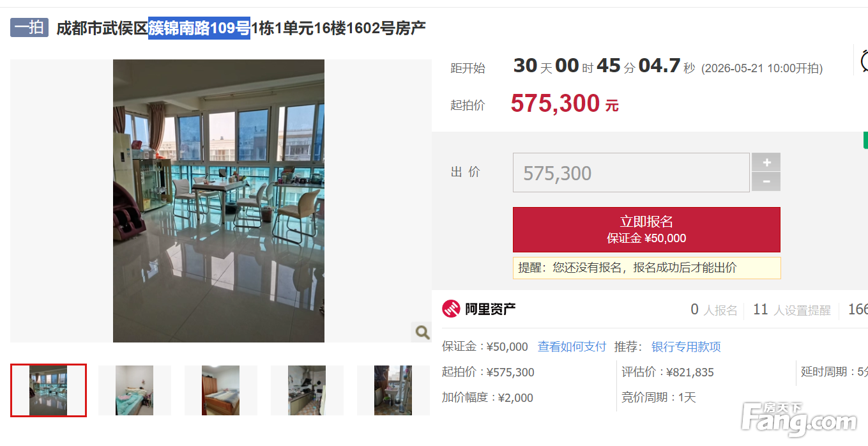Select the fourth kitchen thumbnail
The image size is (868, 446).
tap(307, 390)
